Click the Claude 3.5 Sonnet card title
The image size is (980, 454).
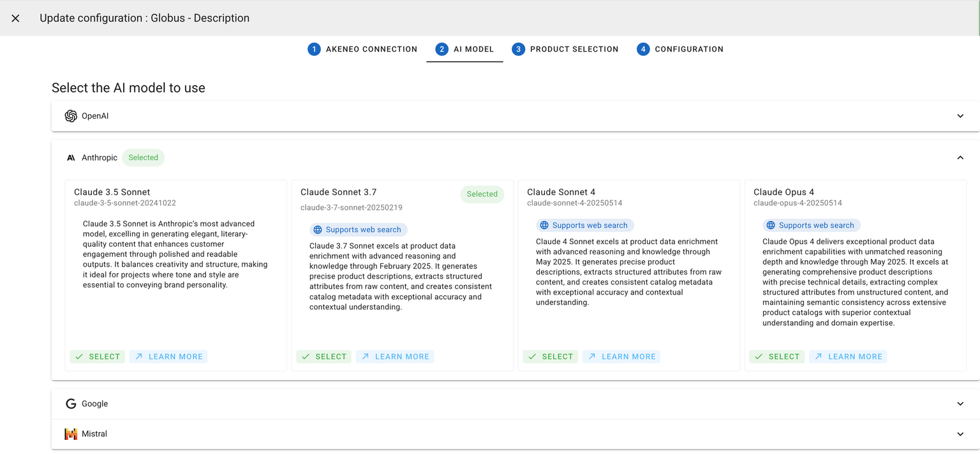pyautogui.click(x=112, y=192)
